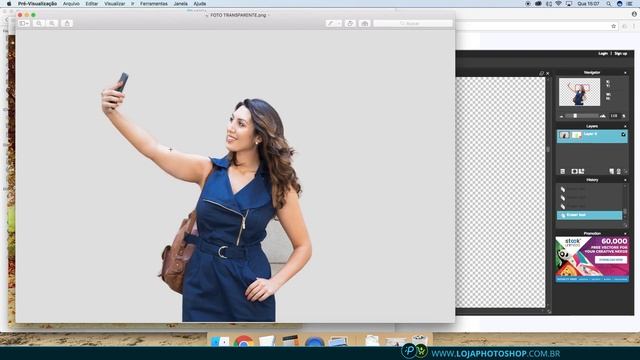Image resolution: width=640 pixels, height=360 pixels.
Task: Select the Layer 0 row
Action: pos(592,136)
